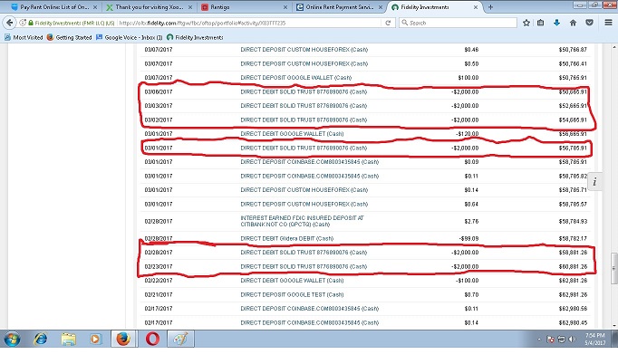Reload the page with the refresh icon

[x=388, y=23]
